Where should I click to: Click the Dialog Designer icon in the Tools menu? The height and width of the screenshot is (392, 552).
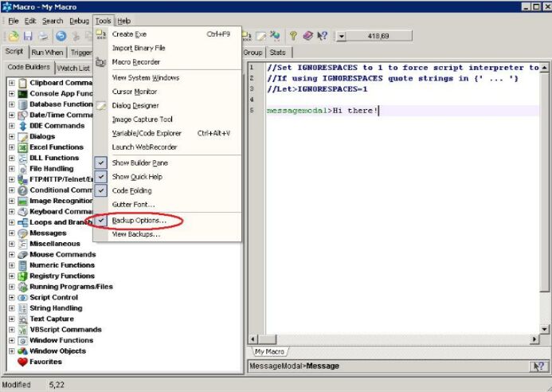point(101,105)
